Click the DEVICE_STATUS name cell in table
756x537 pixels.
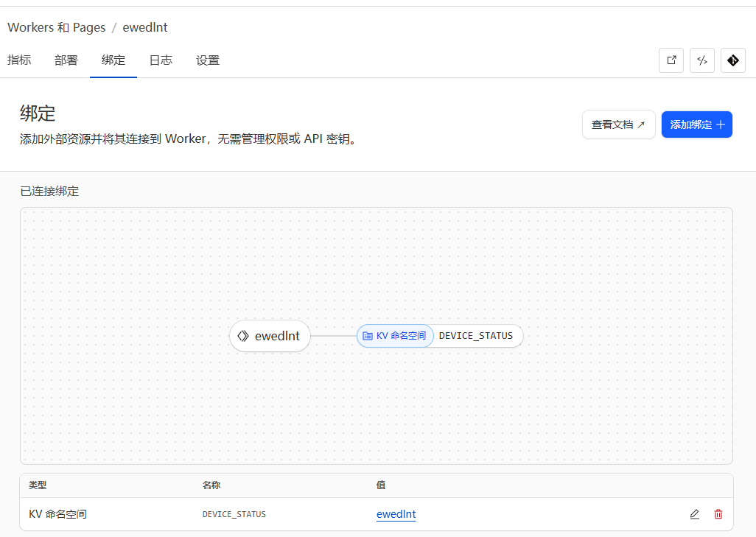[x=234, y=514]
